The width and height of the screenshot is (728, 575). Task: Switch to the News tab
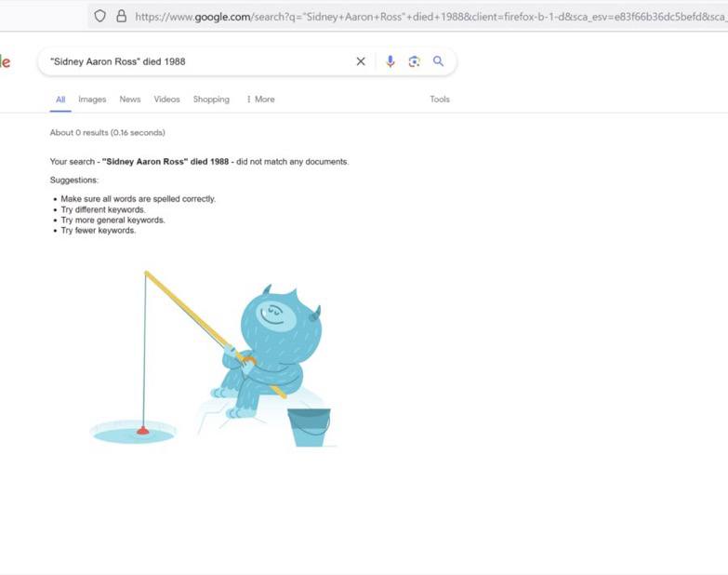tap(129, 100)
